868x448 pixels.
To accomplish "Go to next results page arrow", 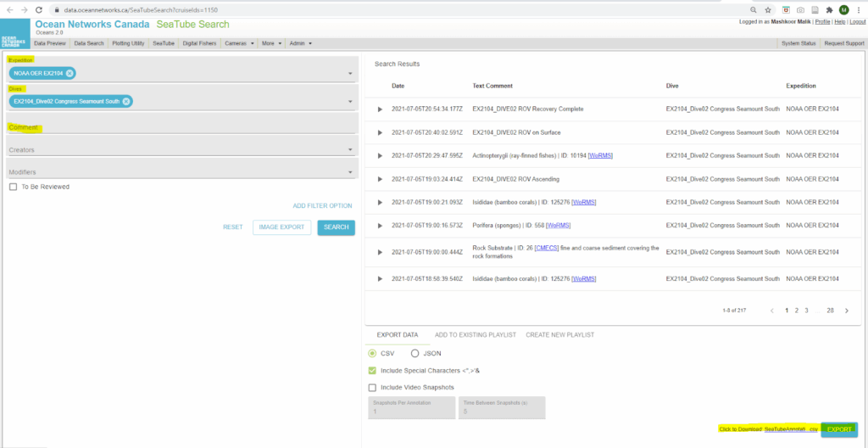I will (x=846, y=311).
